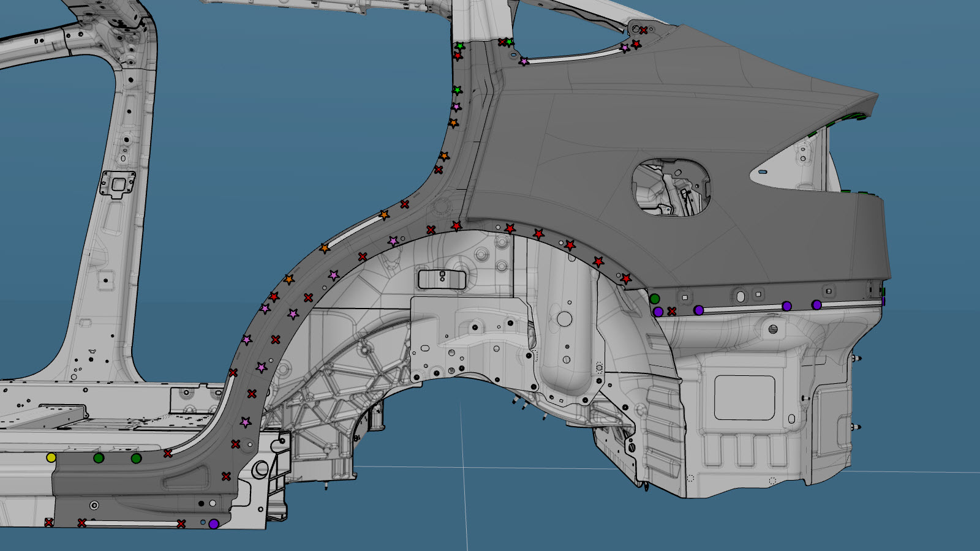This screenshot has height=551, width=980.
Task: Select the purple circle at the sill bottom
Action: [x=213, y=524]
